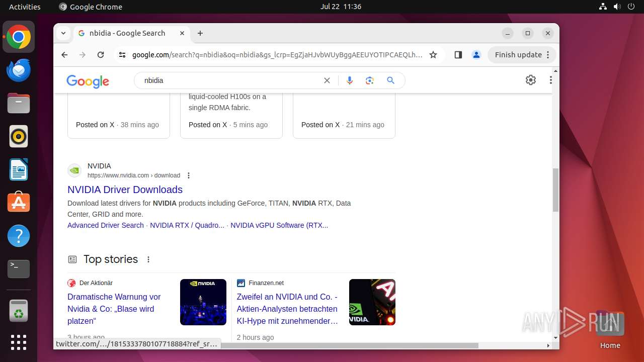644x362 pixels.
Task: Open Google quick settings gear
Action: click(x=531, y=80)
